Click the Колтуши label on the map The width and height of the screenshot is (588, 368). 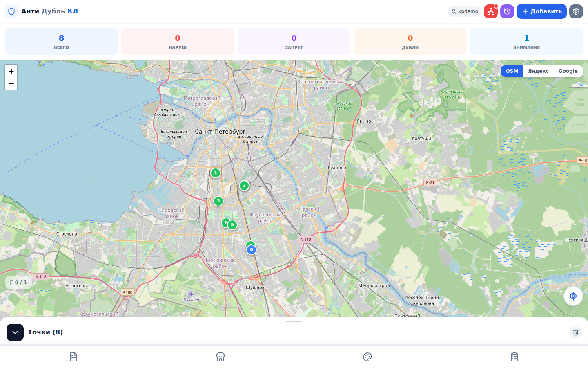[x=421, y=139]
